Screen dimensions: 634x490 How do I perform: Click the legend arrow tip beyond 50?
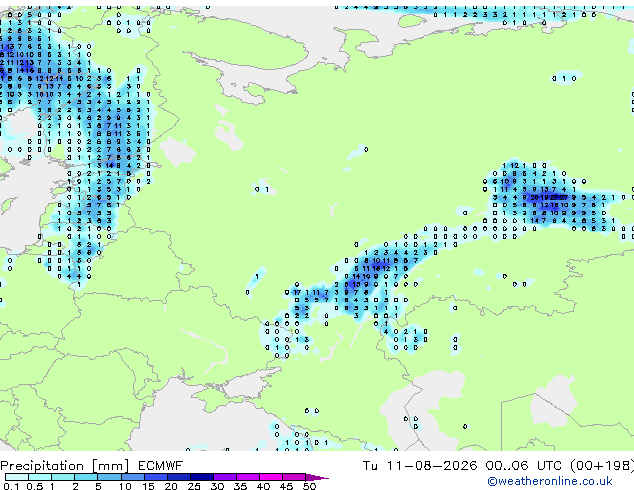317,477
